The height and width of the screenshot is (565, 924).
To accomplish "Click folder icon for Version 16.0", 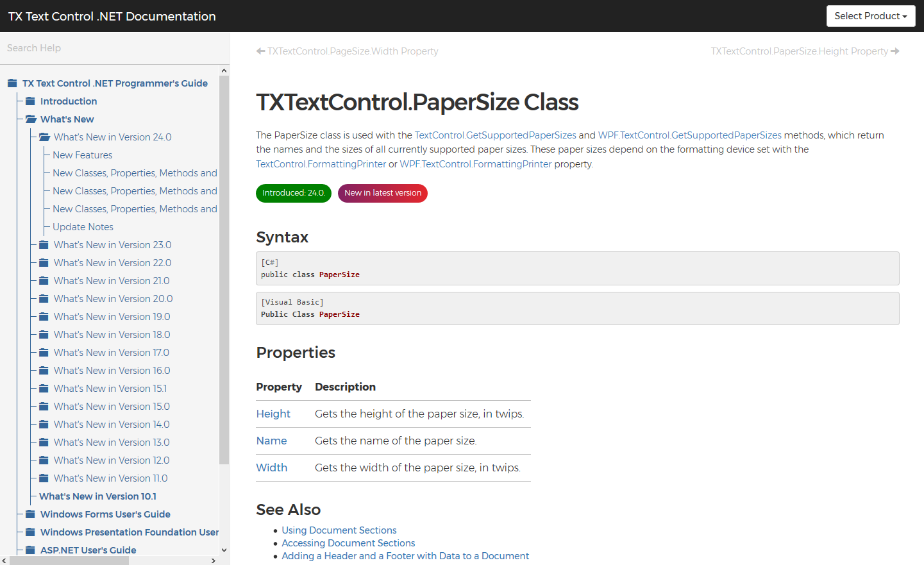I will [x=44, y=371].
